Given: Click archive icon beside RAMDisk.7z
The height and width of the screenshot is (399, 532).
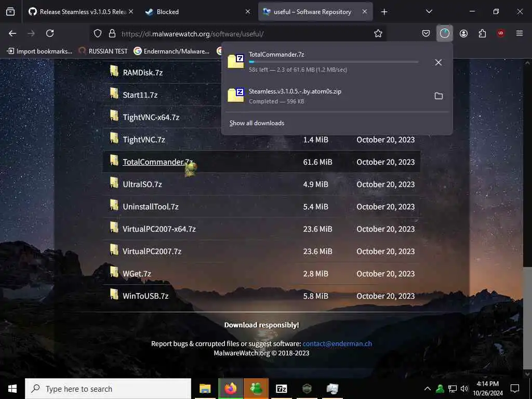Looking at the screenshot, I should coord(114,71).
